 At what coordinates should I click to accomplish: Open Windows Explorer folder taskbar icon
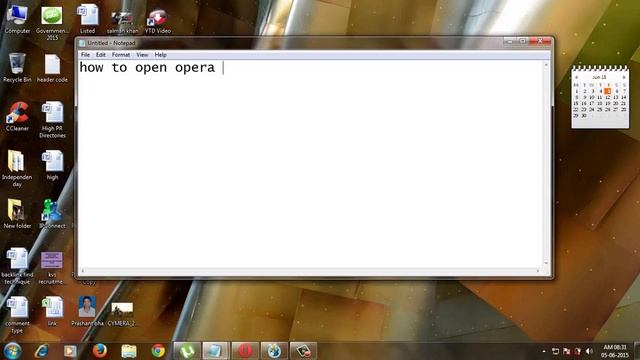tap(129, 351)
